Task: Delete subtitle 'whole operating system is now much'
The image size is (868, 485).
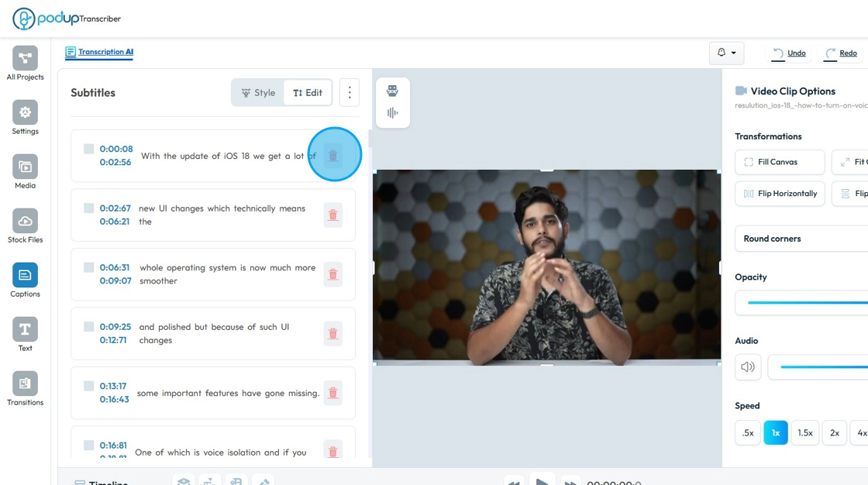Action: 332,274
